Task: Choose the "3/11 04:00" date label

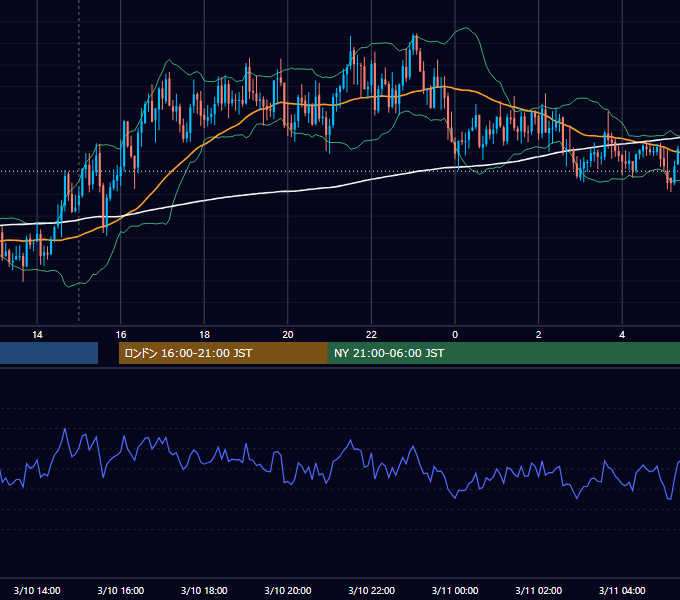Action: click(x=622, y=590)
